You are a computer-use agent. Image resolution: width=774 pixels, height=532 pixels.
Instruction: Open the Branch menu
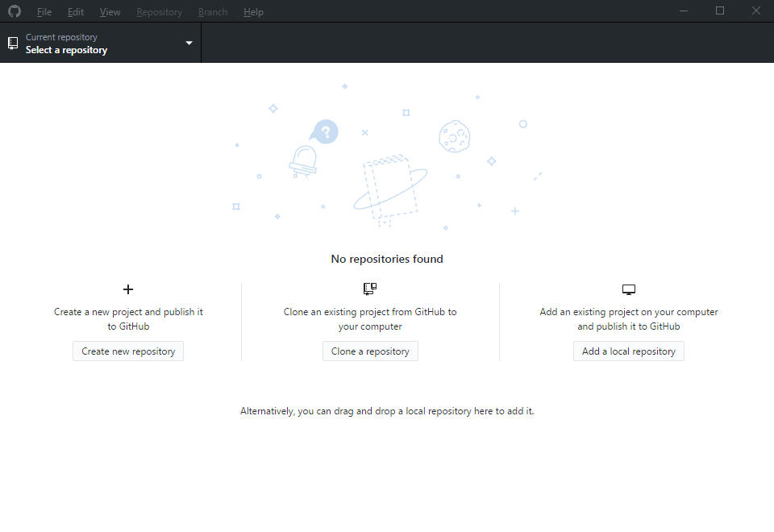213,12
